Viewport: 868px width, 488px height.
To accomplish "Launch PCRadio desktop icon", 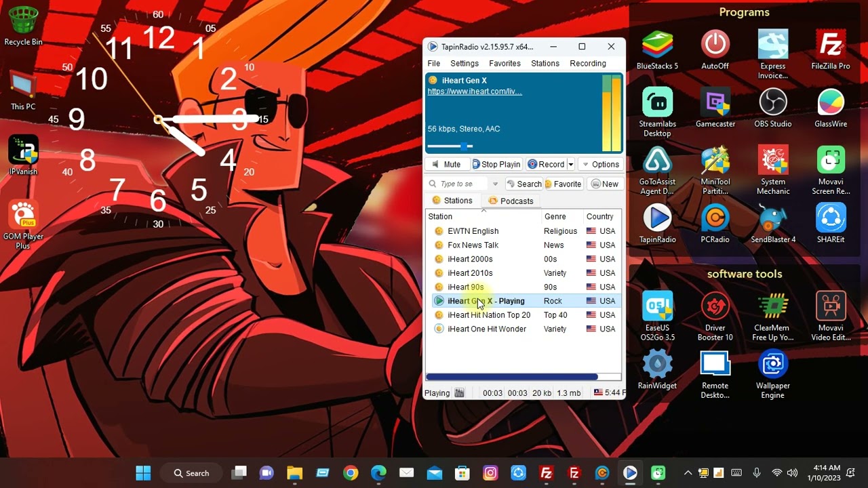I will (715, 224).
